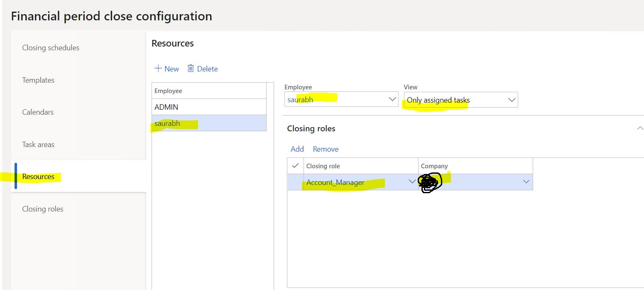Open the Task areas page

click(38, 144)
